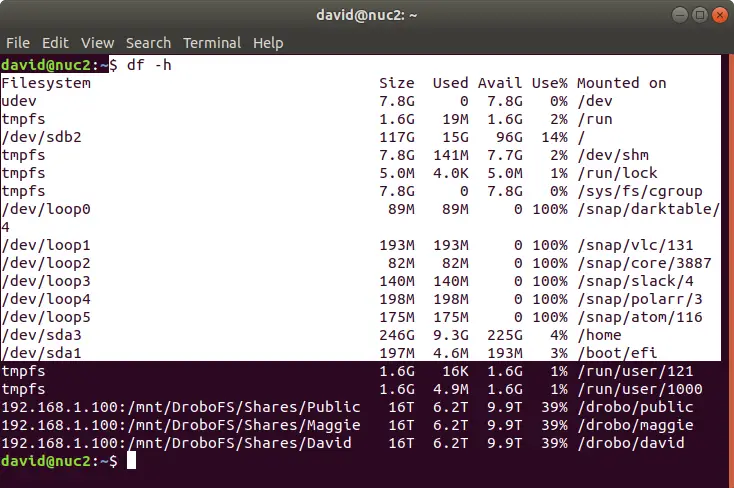The width and height of the screenshot is (734, 488).
Task: Click the '/run/user/1000' mount path
Action: 640,389
